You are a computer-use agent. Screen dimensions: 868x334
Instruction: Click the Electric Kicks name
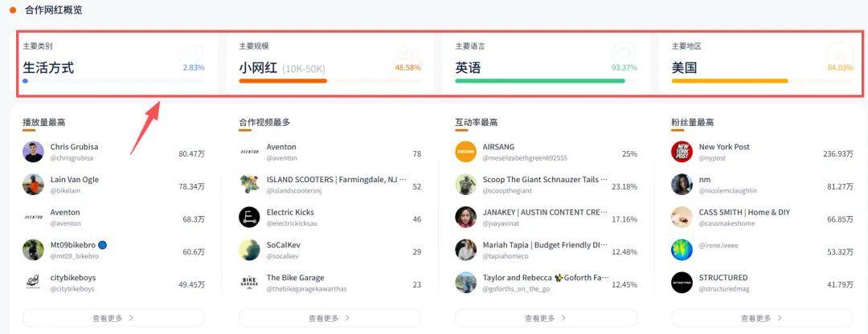click(x=290, y=212)
